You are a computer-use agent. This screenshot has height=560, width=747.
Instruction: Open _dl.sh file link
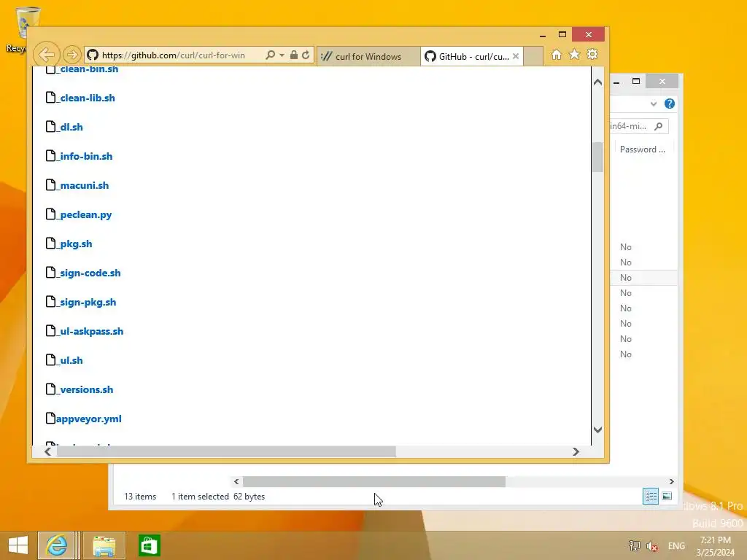71,127
